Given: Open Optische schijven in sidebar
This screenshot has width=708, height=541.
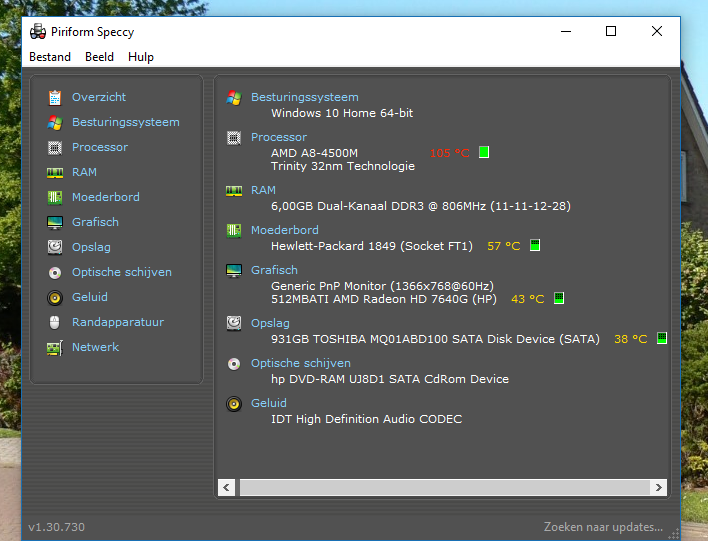Looking at the screenshot, I should [x=122, y=272].
